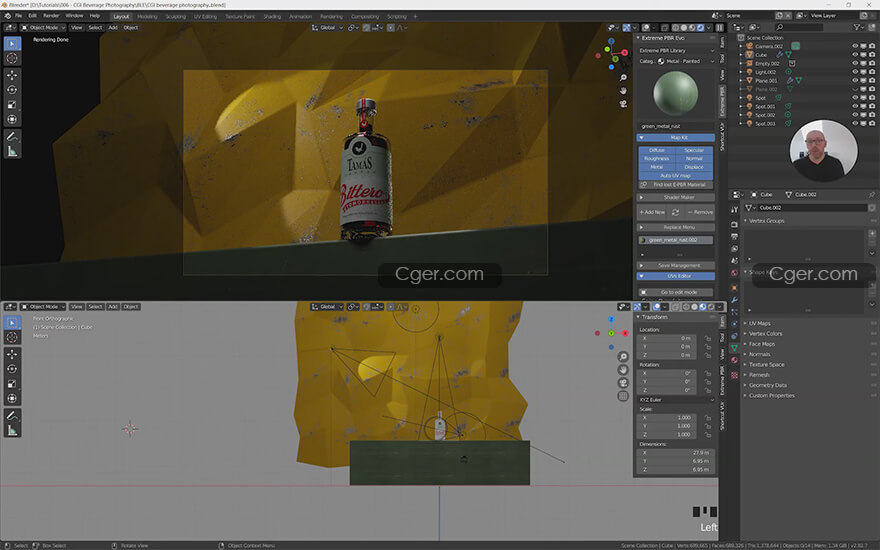Open the Texture checker properties tab
This screenshot has height=550, width=880.
click(734, 375)
